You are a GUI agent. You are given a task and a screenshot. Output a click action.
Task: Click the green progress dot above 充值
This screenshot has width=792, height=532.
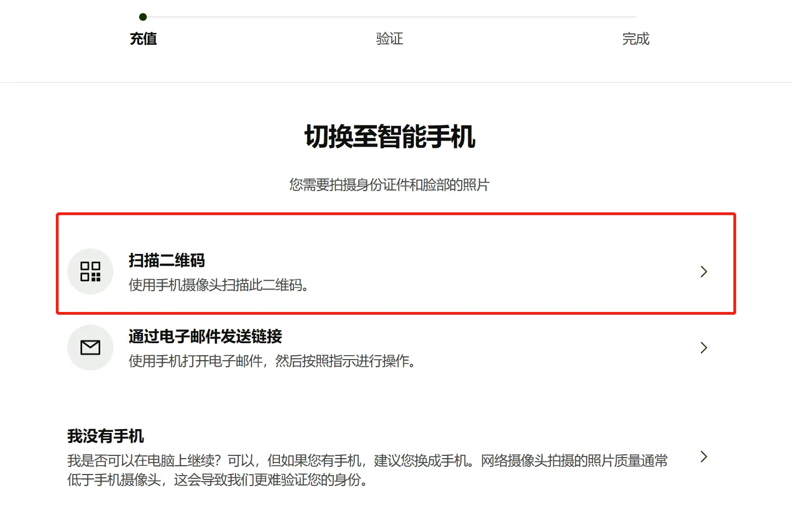click(143, 17)
